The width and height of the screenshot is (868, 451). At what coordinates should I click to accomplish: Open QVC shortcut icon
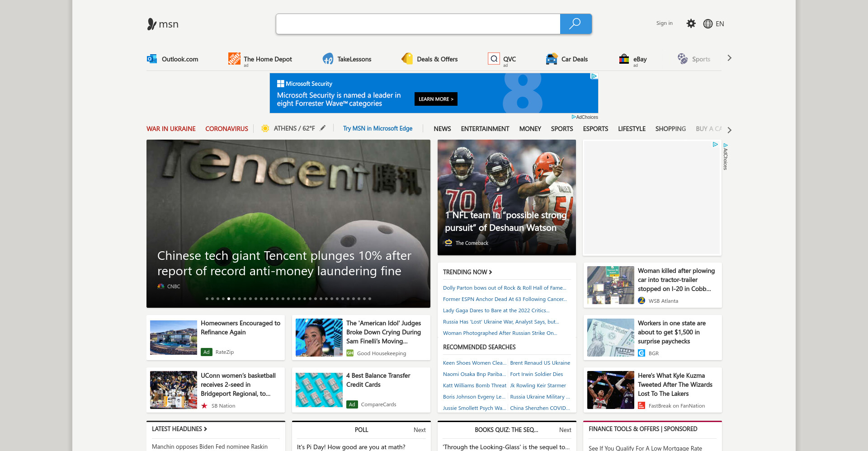tap(494, 59)
